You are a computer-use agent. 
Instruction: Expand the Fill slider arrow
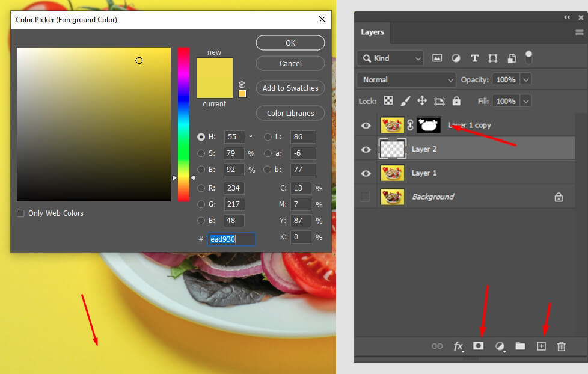525,101
